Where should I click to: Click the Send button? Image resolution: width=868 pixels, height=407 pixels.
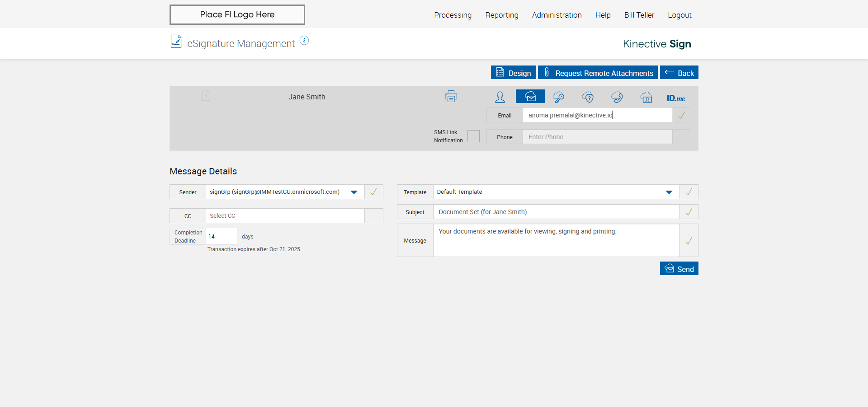679,269
